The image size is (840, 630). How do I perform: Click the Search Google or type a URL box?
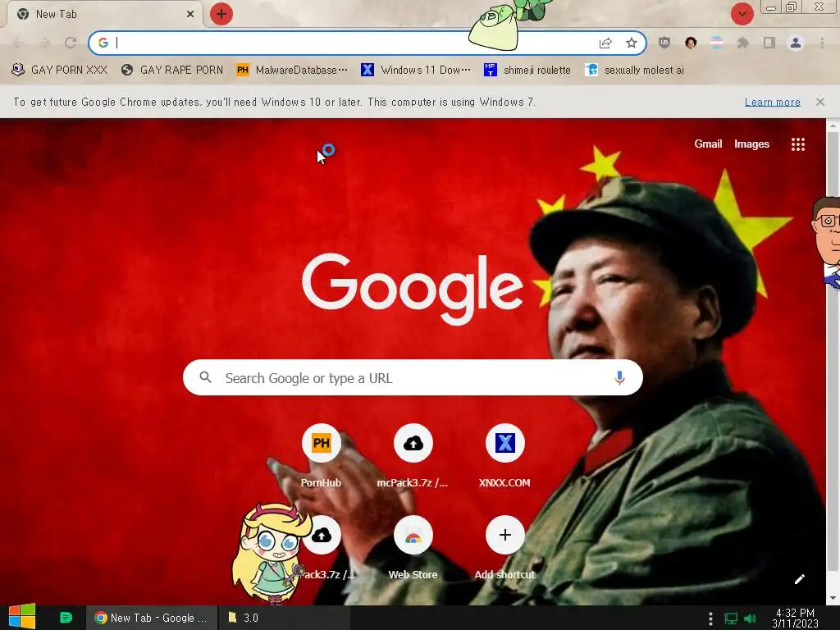point(413,377)
